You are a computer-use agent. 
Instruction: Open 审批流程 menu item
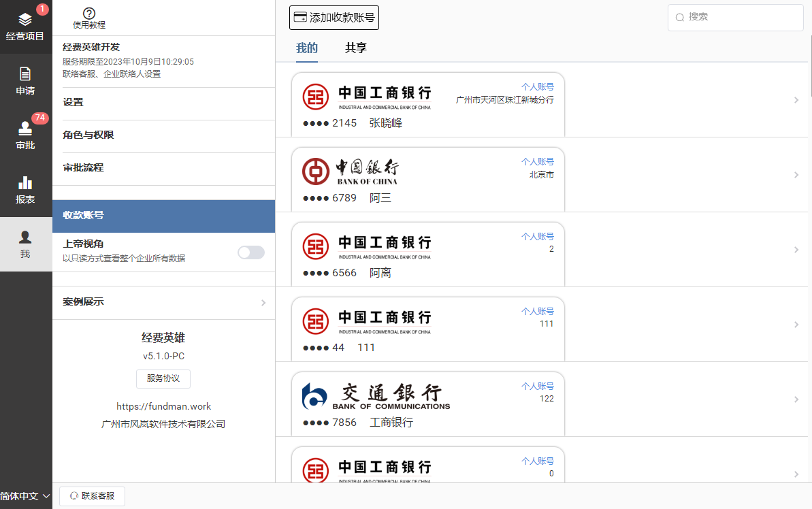click(163, 168)
